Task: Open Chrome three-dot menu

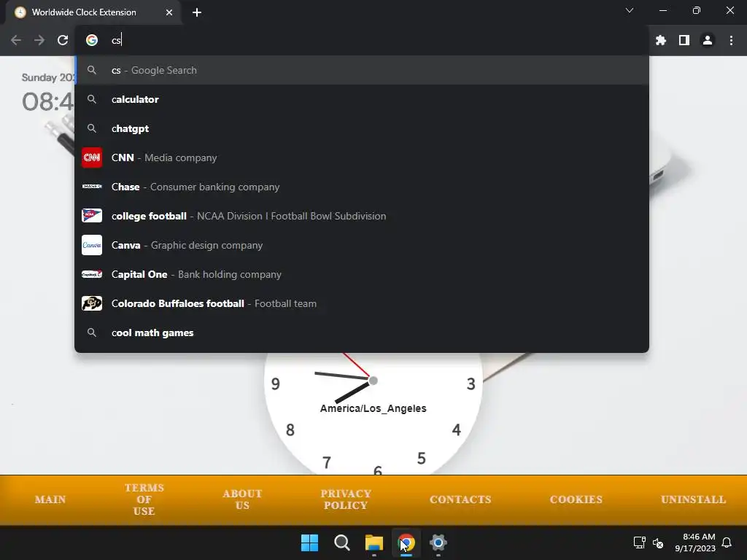Action: (x=731, y=41)
